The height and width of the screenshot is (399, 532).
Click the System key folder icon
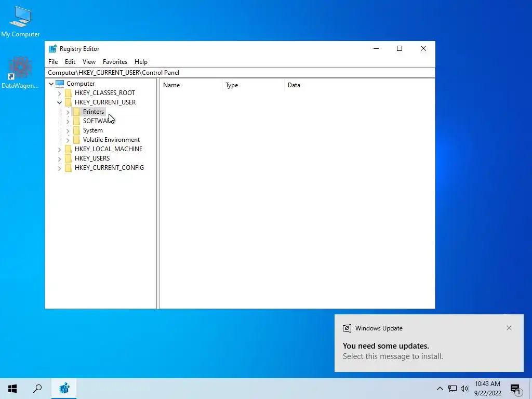coord(77,130)
